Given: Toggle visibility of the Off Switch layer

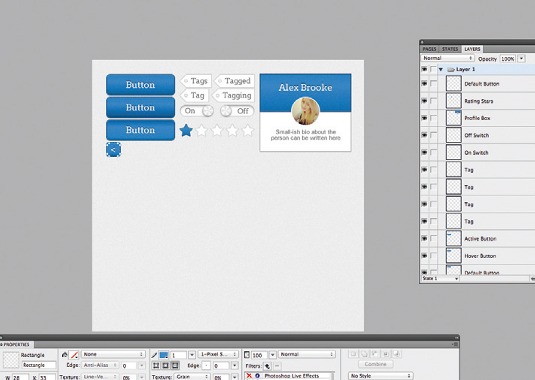Looking at the screenshot, I should pos(424,135).
